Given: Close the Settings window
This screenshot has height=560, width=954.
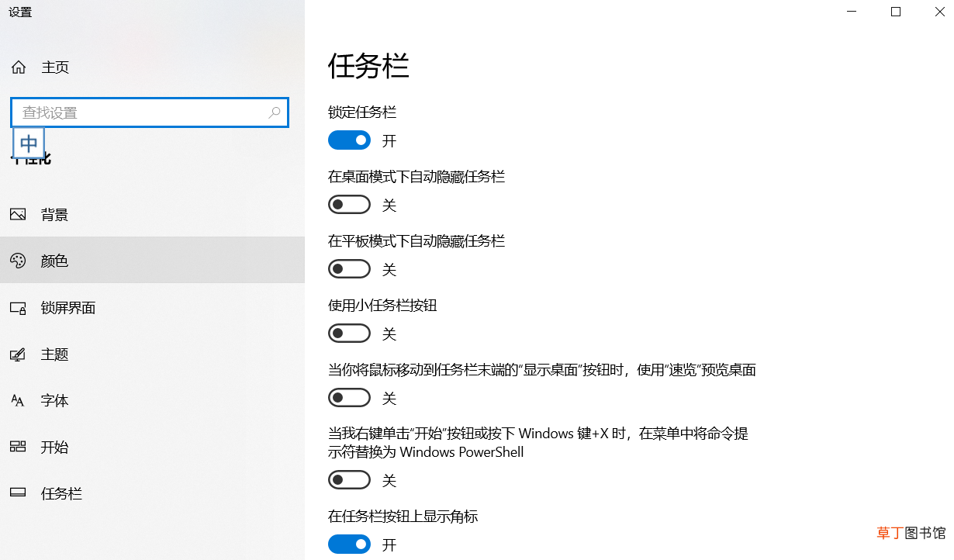Looking at the screenshot, I should point(939,12).
